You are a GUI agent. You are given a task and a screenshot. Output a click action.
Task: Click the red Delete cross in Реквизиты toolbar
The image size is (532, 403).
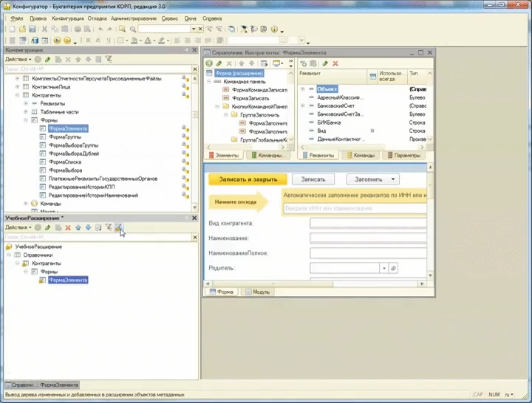pyautogui.click(x=335, y=63)
